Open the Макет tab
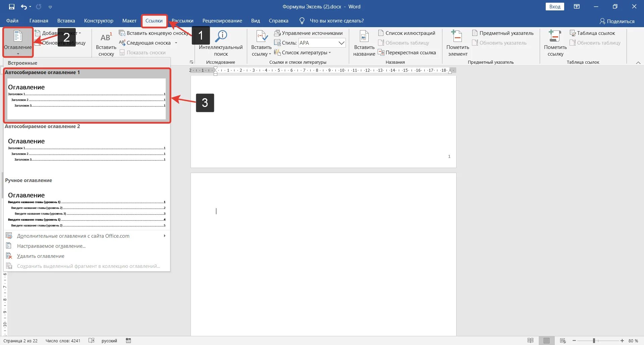 click(129, 21)
